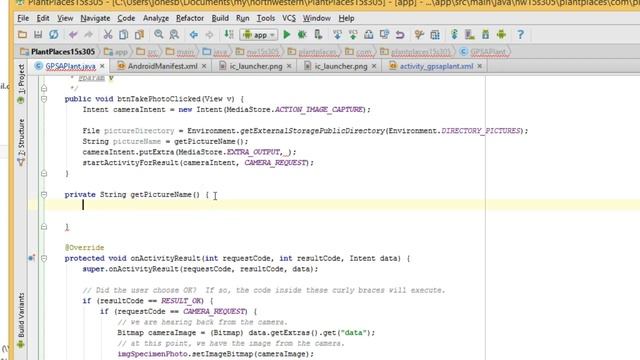Screen dimensions: 640x360
Task: Collapse the getPictureName method fold marker
Action: tap(44, 195)
